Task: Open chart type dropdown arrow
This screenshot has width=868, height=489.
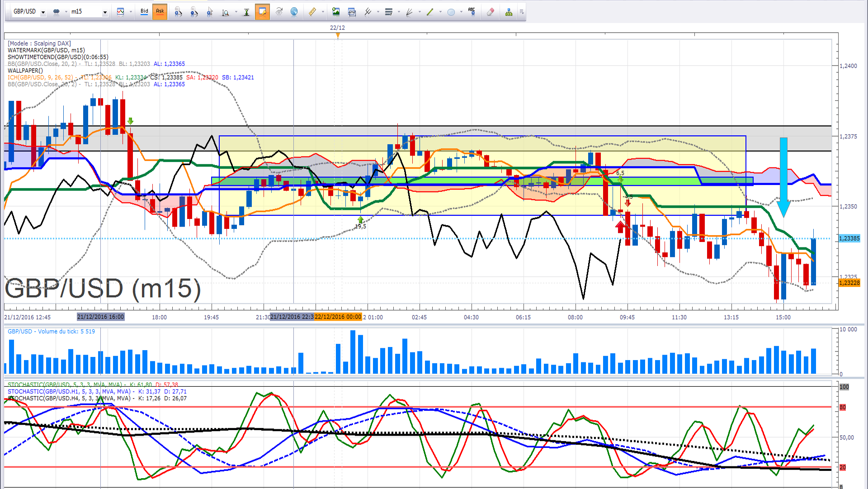Action: (x=131, y=12)
